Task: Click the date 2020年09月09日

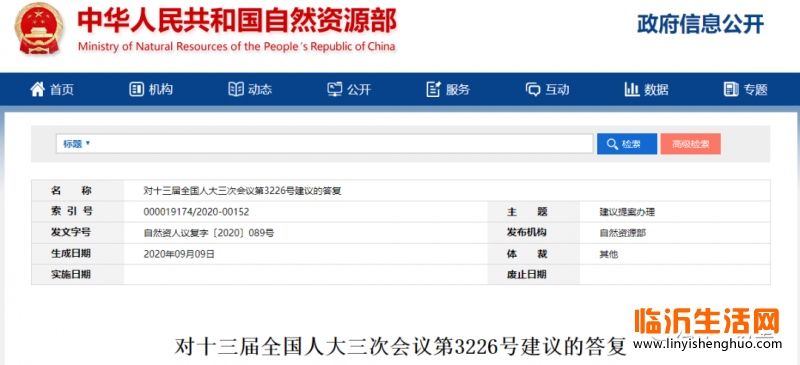Action: 179,254
